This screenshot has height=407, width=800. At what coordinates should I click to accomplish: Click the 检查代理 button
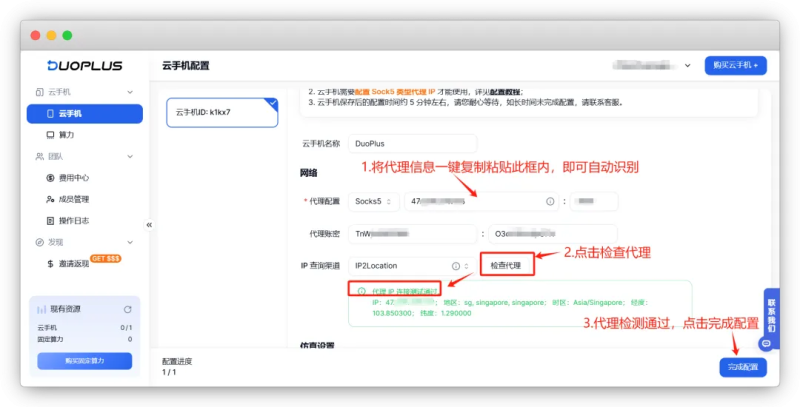(x=506, y=265)
